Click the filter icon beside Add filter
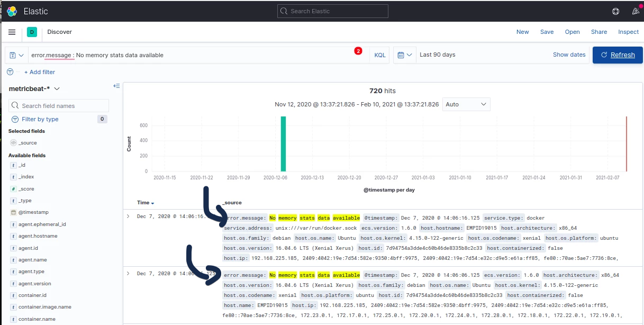The width and height of the screenshot is (644, 325). (x=10, y=72)
